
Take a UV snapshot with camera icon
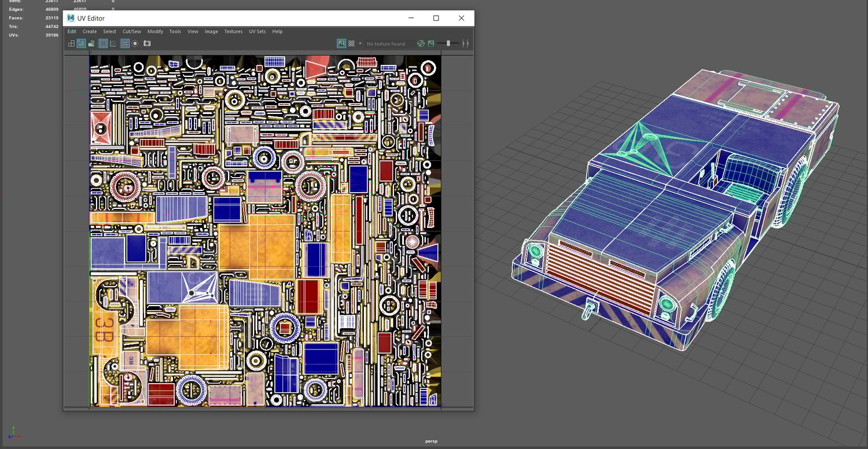coord(147,43)
